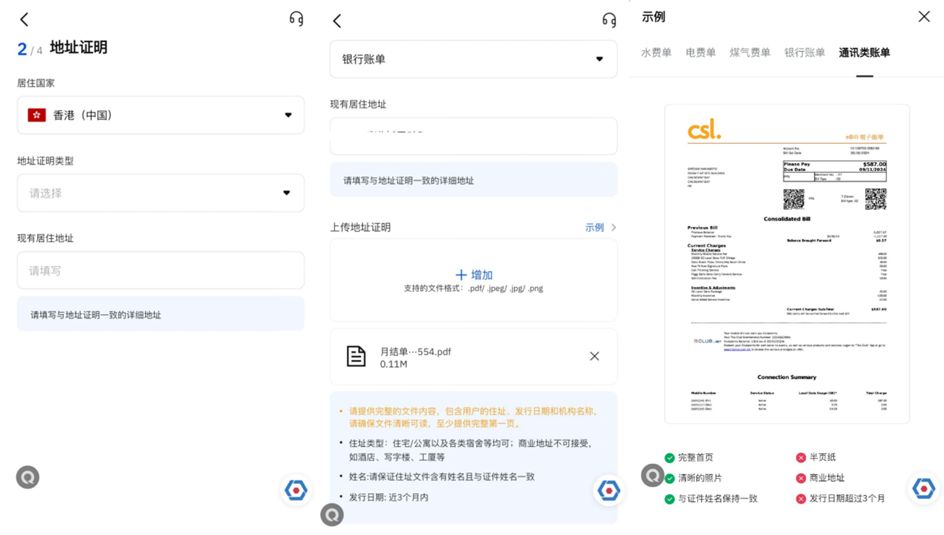
Task: Tap the grey floating button beside 清晰的照片
Action: pyautogui.click(x=652, y=476)
